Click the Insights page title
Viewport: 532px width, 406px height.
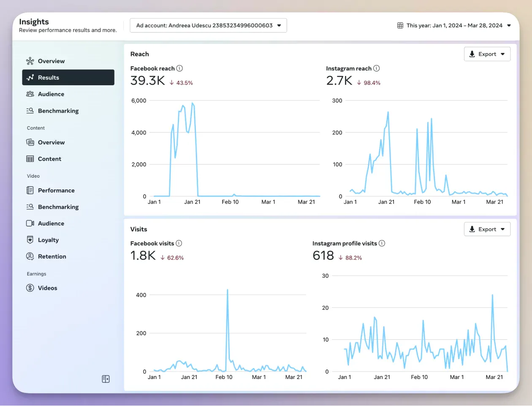(34, 22)
